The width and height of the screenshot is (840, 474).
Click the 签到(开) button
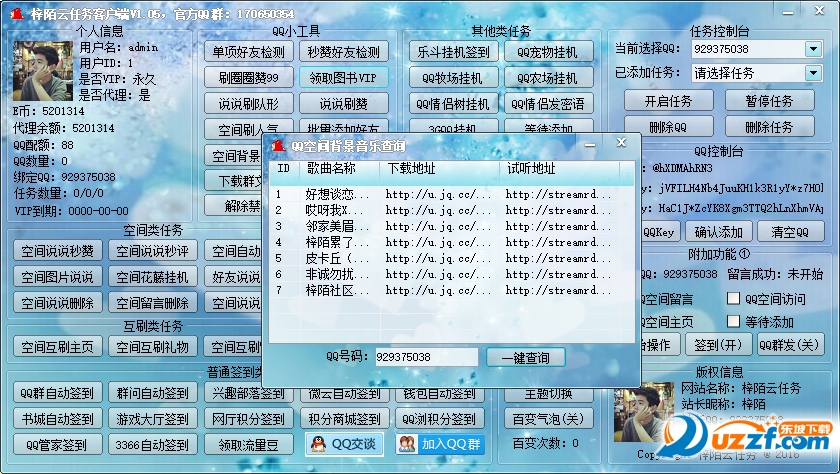[718, 345]
